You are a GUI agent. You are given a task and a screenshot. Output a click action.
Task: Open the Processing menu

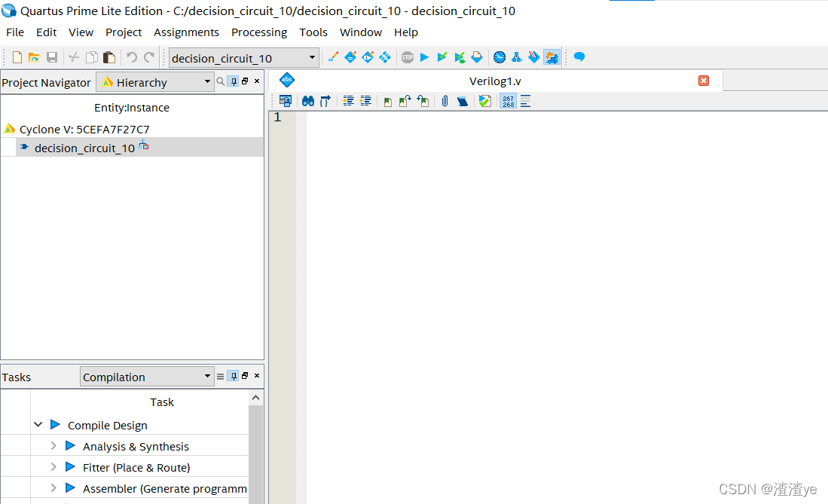click(x=259, y=32)
